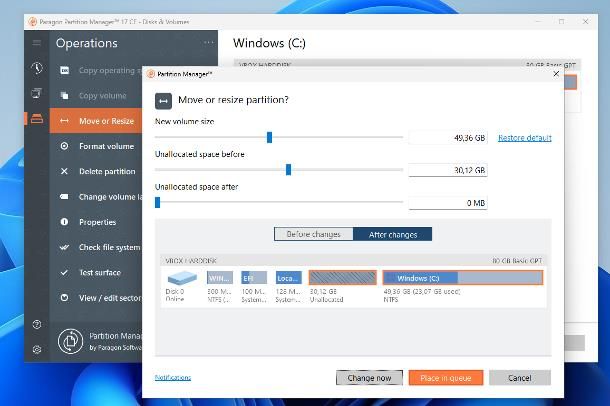Cancel the resize dialog

coord(520,378)
